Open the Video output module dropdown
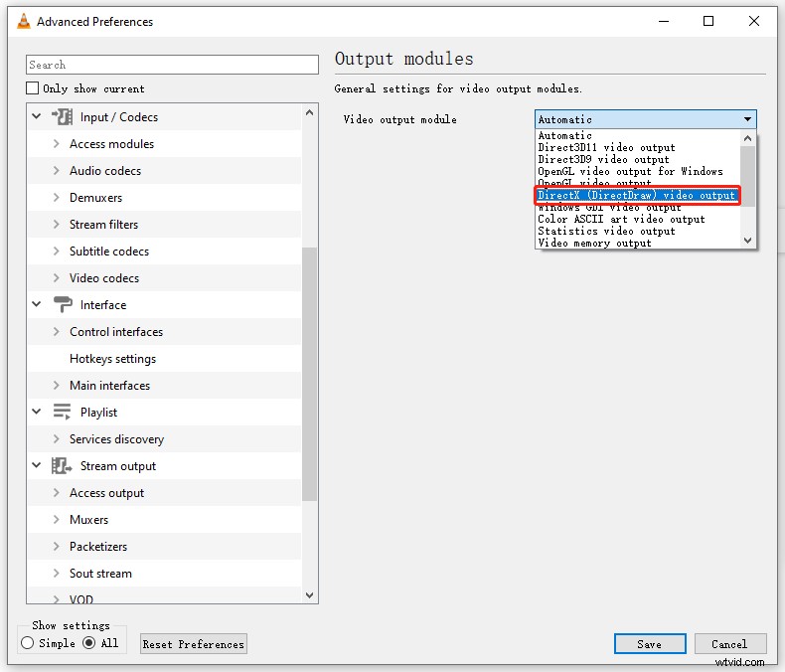Viewport: 785px width, 672px height. [x=645, y=119]
